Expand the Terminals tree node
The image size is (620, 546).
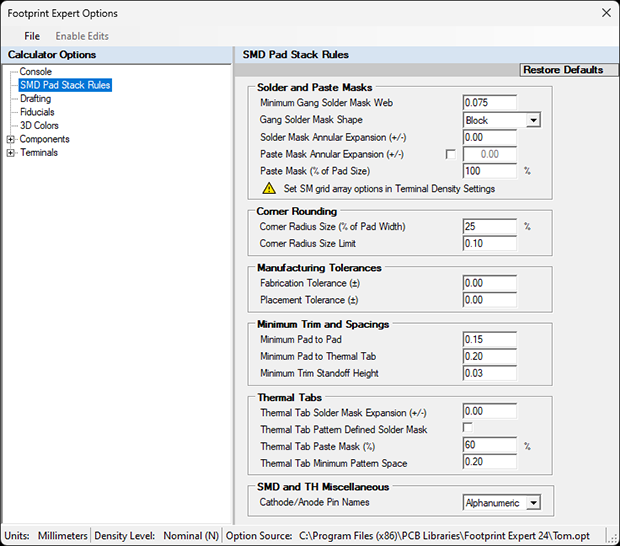(x=11, y=153)
